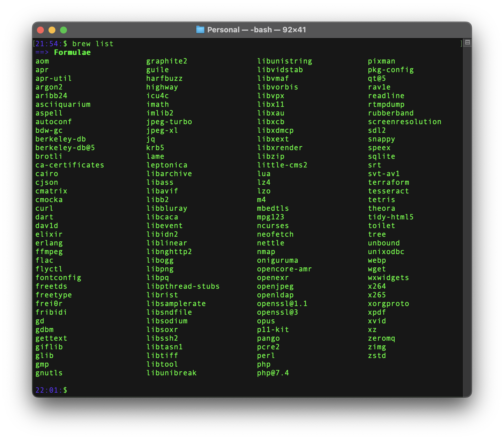Screen dimensions: 504x440
Task: Click the folder proxy icon in title bar
Action: pos(200,30)
